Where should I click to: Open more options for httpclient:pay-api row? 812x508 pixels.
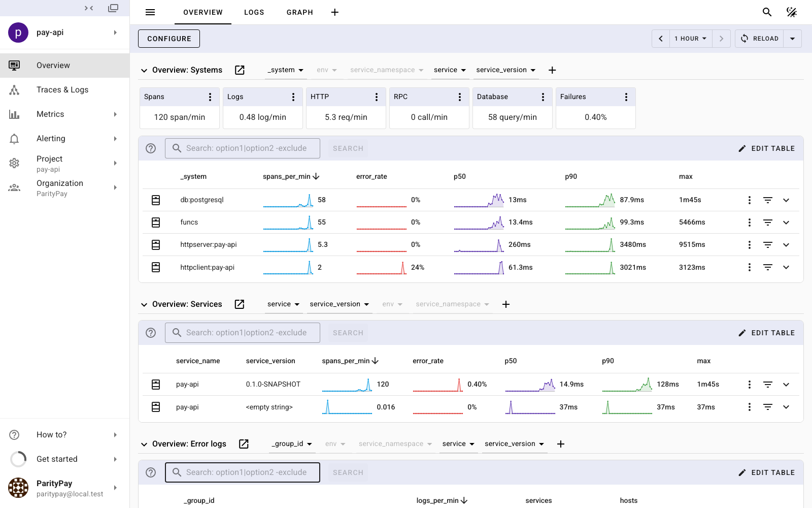coord(750,267)
